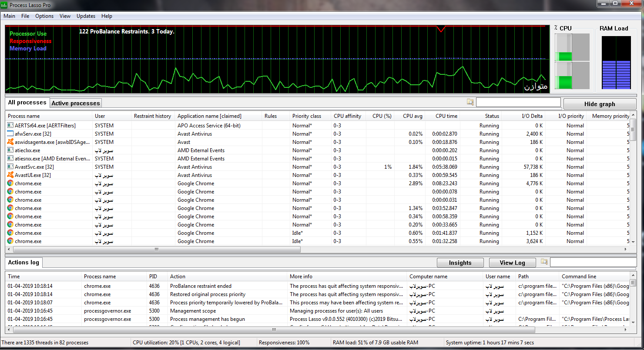This screenshot has width=644, height=350.
Task: Select the Actions log tab
Action: pos(23,262)
